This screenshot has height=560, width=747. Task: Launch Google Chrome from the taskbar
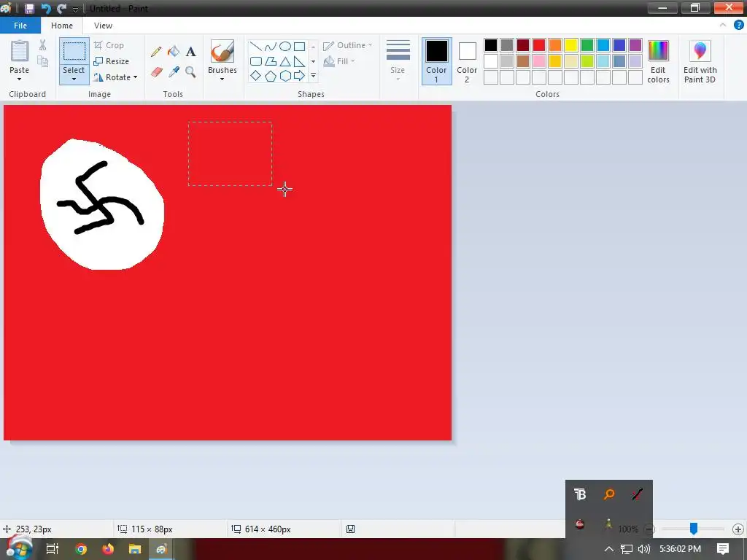pyautogui.click(x=81, y=549)
